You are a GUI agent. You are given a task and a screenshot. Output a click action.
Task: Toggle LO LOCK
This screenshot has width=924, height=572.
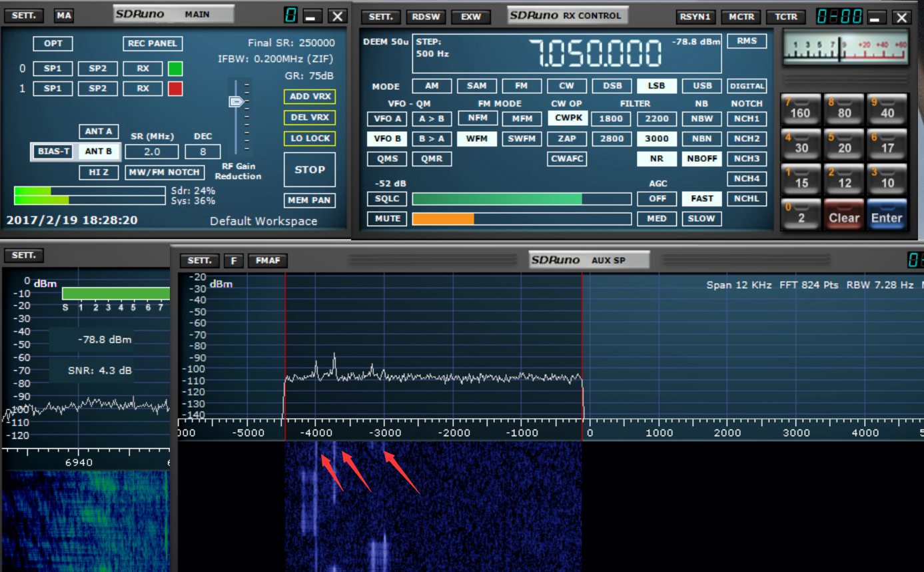point(310,139)
